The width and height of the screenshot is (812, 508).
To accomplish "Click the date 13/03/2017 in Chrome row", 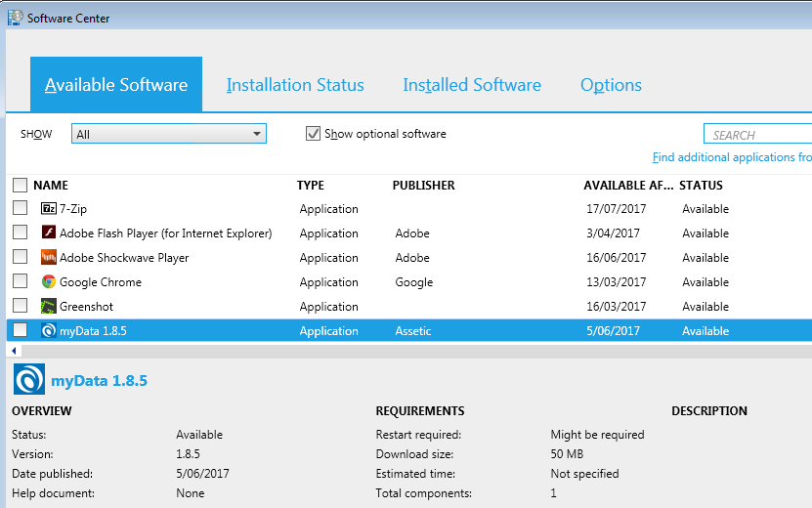I will [617, 281].
